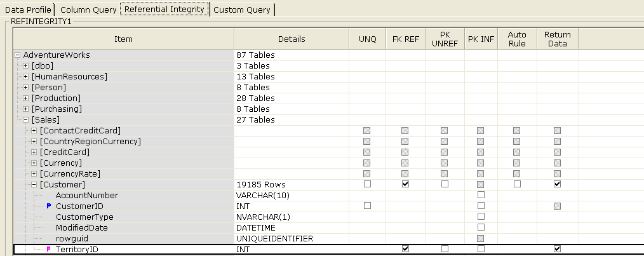Toggle Auto Rule checkbox for Customer table

tap(517, 184)
